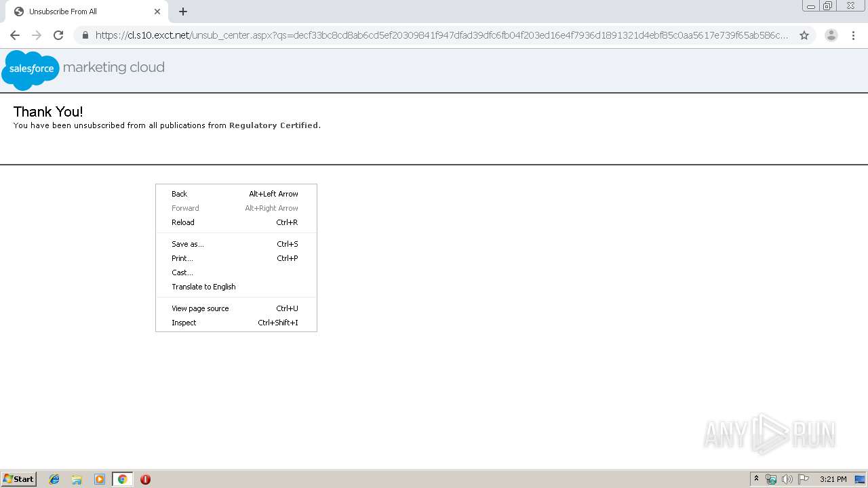
Task: Close the Chrome window
Action: 850,6
